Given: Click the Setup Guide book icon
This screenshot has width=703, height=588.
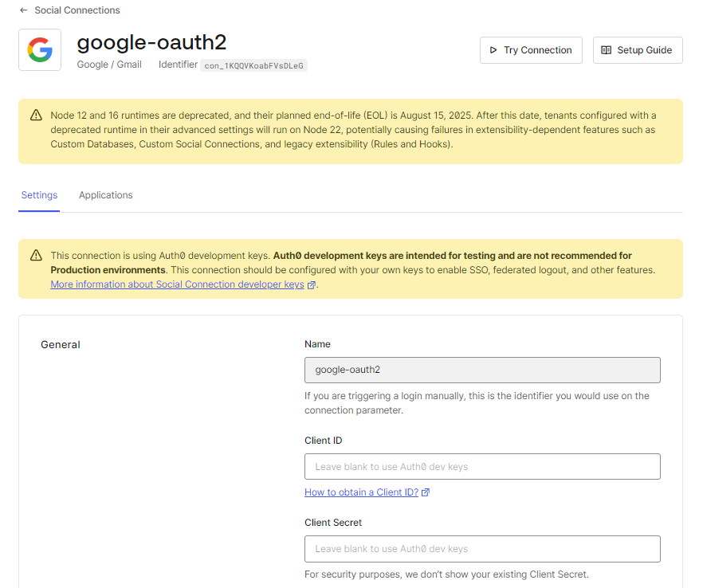Looking at the screenshot, I should [x=605, y=49].
